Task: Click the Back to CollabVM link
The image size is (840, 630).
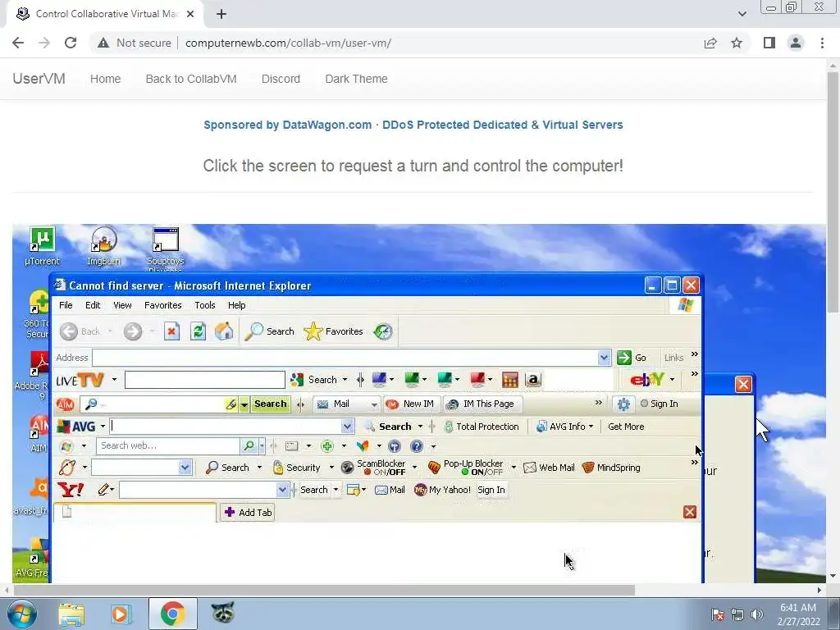Action: click(x=190, y=79)
